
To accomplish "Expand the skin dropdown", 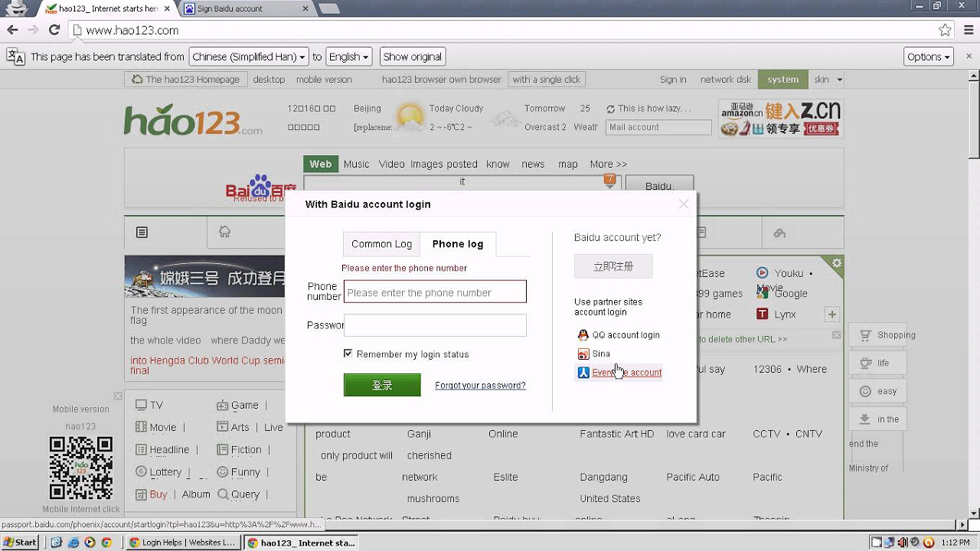I will pyautogui.click(x=828, y=79).
